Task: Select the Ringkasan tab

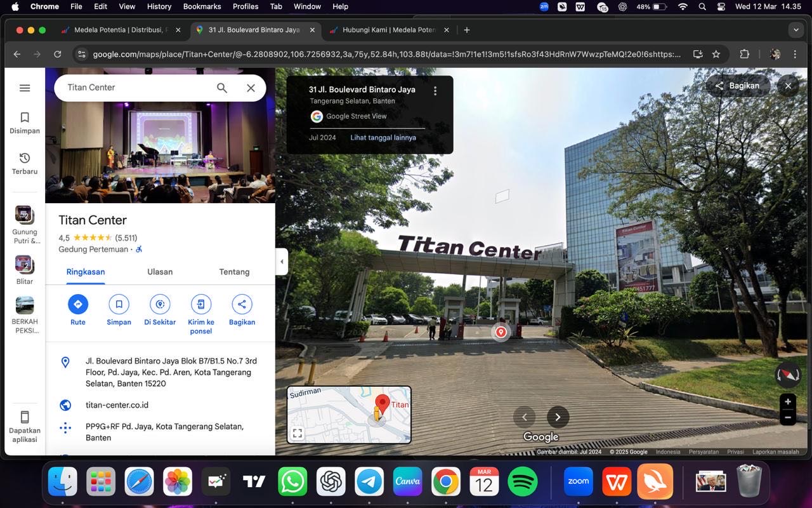Action: tap(86, 272)
